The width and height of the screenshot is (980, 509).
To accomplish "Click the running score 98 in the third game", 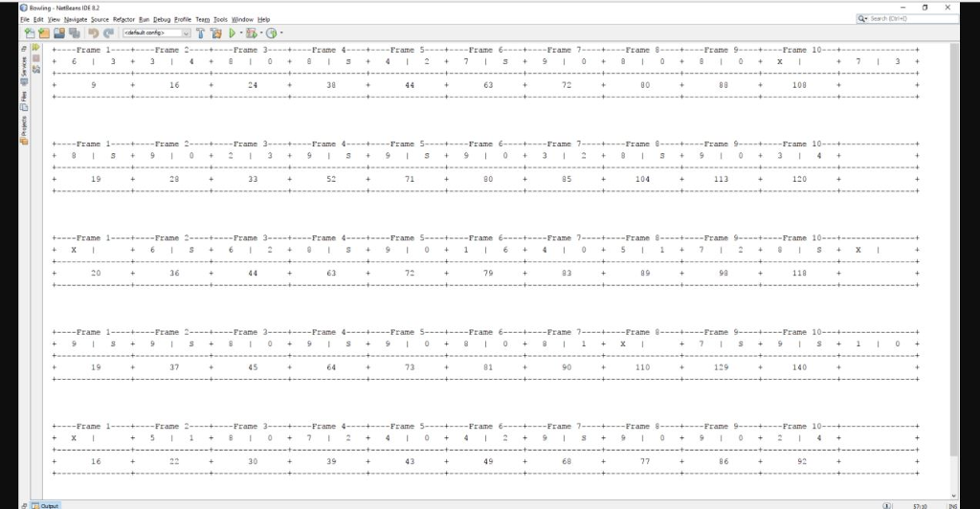I will (x=724, y=273).
